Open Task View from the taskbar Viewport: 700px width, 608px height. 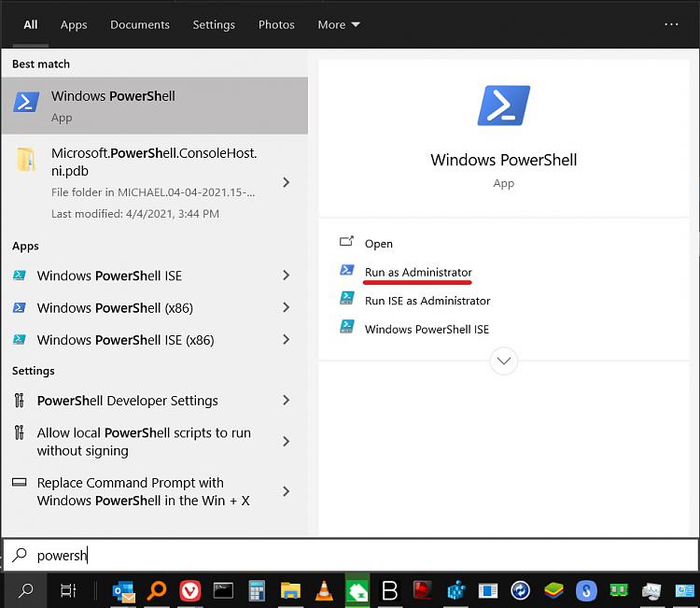[68, 591]
